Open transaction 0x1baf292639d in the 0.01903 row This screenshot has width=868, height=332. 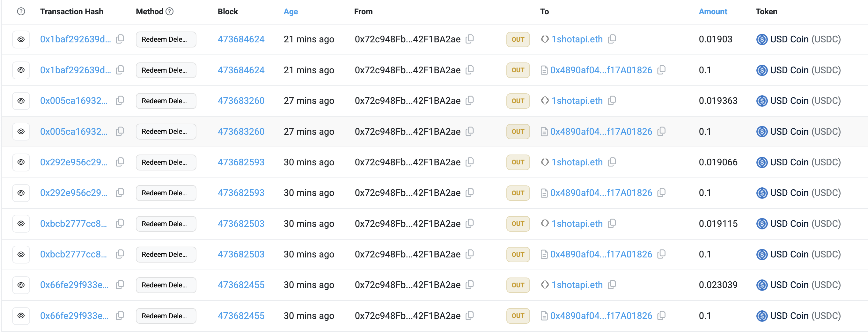(x=76, y=40)
